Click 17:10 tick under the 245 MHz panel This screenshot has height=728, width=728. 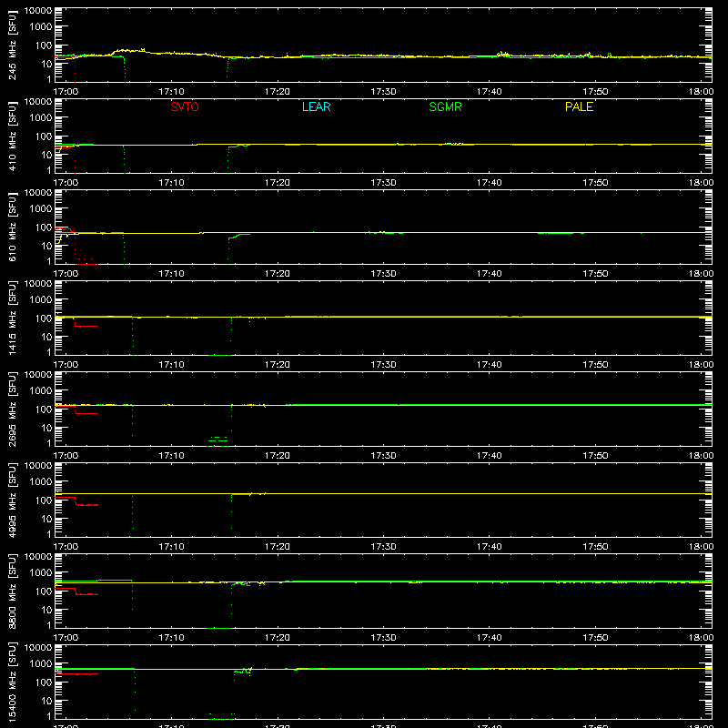(171, 92)
